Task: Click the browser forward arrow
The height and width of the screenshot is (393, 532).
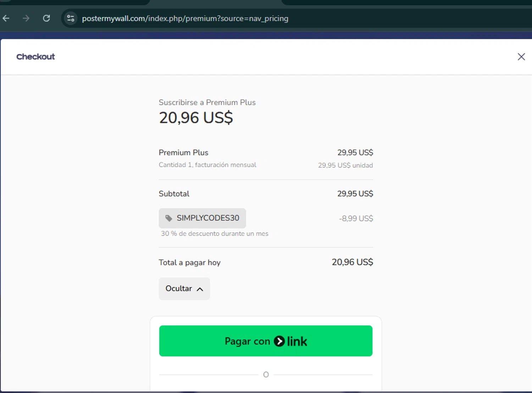Action: click(x=26, y=18)
